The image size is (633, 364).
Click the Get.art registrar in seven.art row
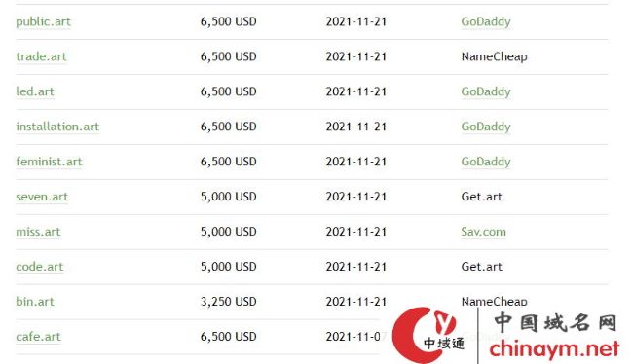[482, 197]
